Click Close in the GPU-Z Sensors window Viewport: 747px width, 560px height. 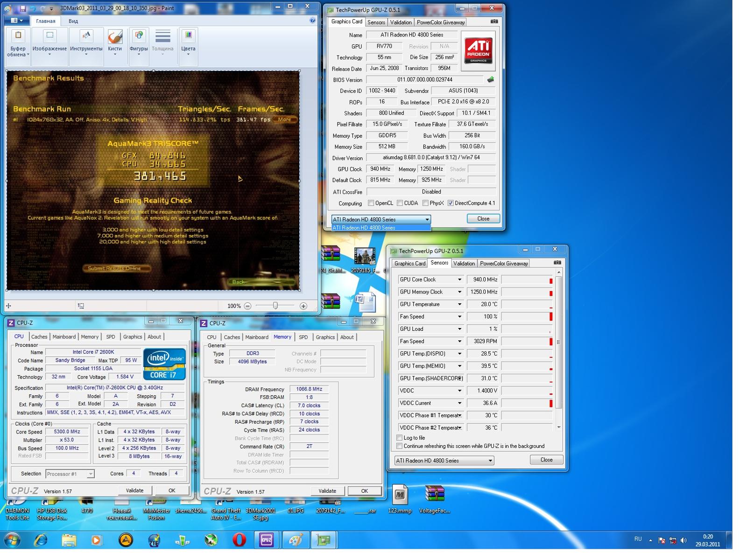546,460
